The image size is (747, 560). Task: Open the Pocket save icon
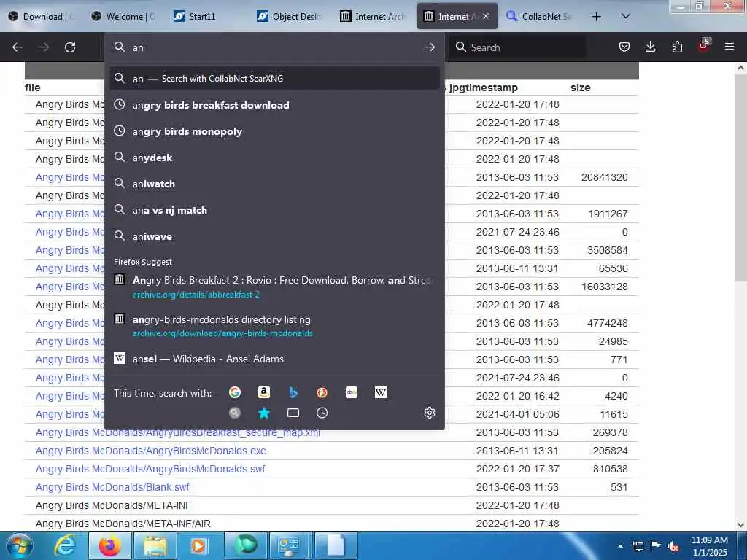pyautogui.click(x=624, y=47)
